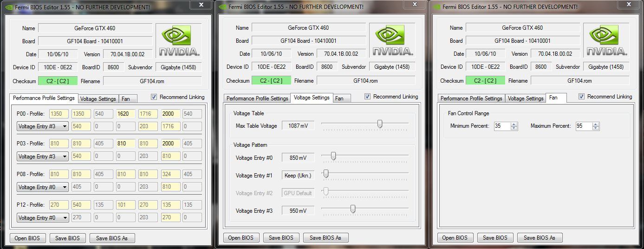Screen dimensions: 644x249
Task: Click Save BIOS in the Fan window
Action: [495, 238]
